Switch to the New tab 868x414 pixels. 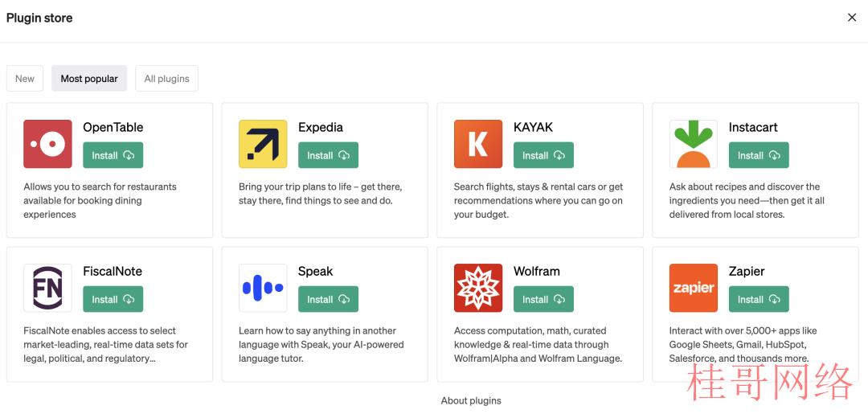tap(25, 79)
